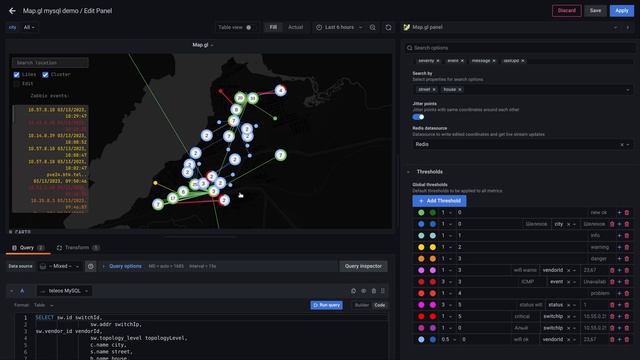Add override to 'warning' threshold
The height and width of the screenshot is (360, 640).
[x=619, y=247]
